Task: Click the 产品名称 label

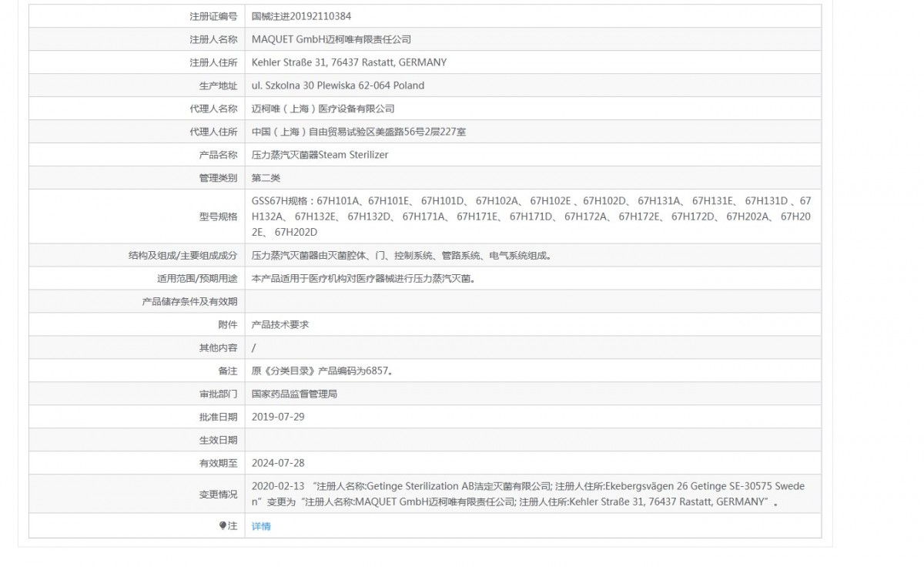Action: (x=218, y=155)
